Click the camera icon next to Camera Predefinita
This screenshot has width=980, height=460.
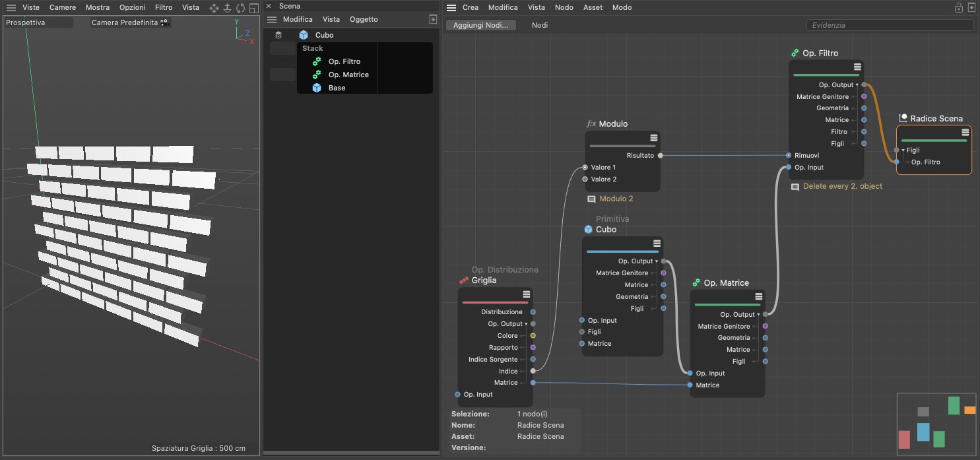165,22
